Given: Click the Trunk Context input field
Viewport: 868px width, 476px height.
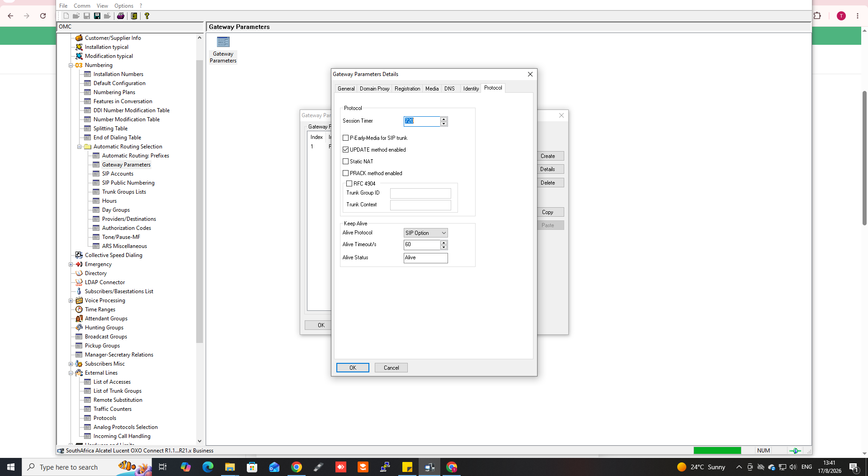Looking at the screenshot, I should click(420, 205).
